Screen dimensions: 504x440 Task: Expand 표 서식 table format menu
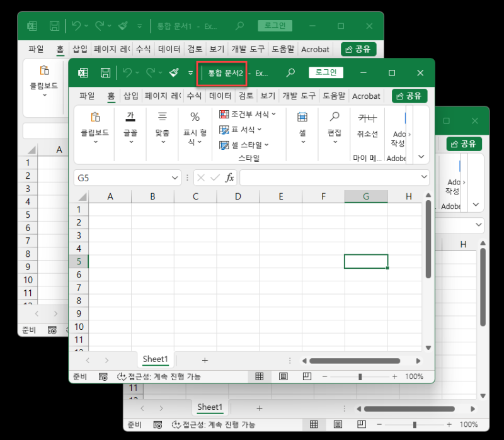[240, 130]
